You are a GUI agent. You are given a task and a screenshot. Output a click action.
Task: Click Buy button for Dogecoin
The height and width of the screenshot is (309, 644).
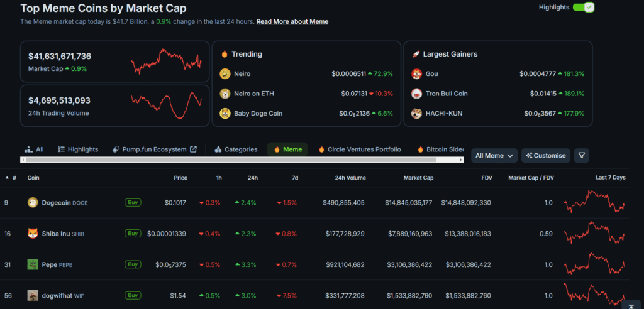(133, 202)
